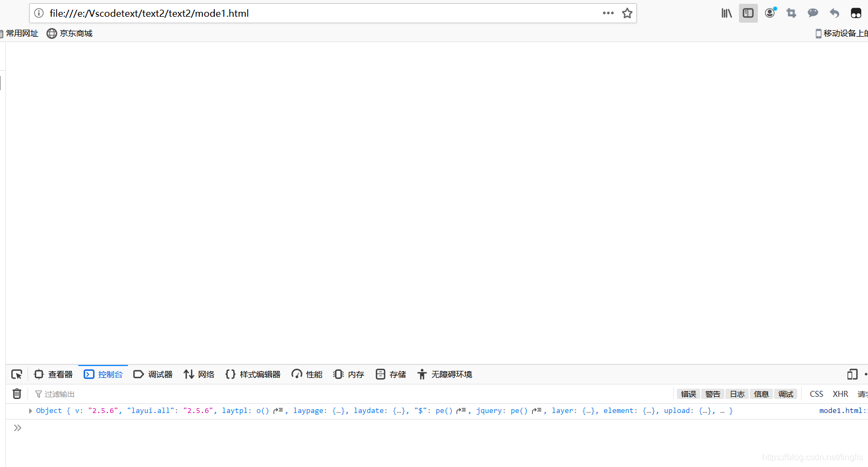Click the 过滤输出 filter field

pyautogui.click(x=351, y=394)
